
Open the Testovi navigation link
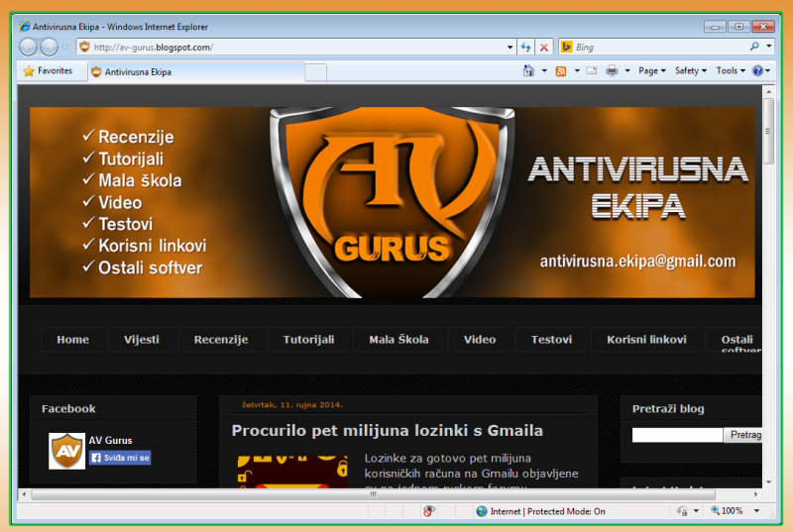[x=551, y=340]
